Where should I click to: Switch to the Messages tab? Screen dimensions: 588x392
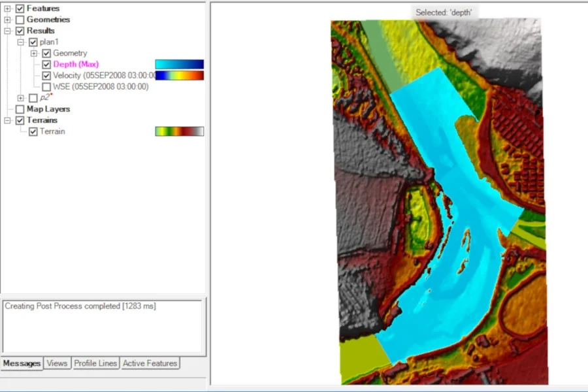click(x=22, y=363)
